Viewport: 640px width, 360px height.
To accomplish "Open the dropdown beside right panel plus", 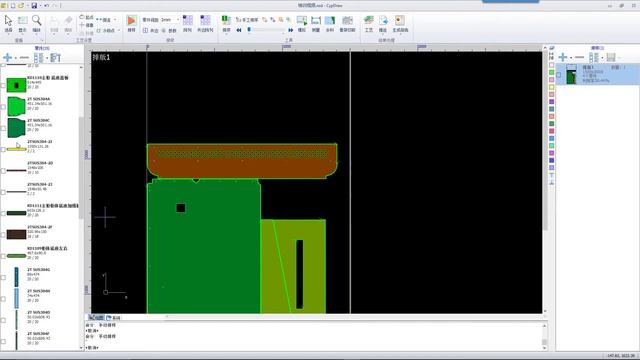I will coord(571,58).
